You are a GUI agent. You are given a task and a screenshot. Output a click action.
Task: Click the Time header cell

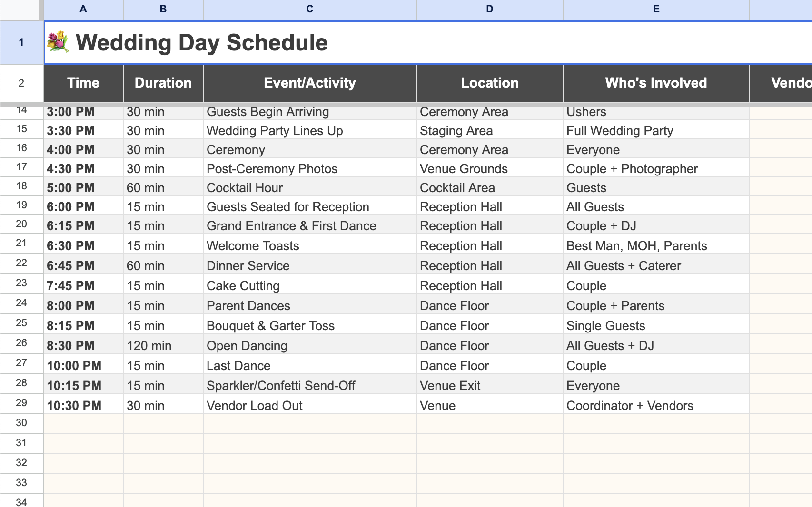pyautogui.click(x=83, y=83)
